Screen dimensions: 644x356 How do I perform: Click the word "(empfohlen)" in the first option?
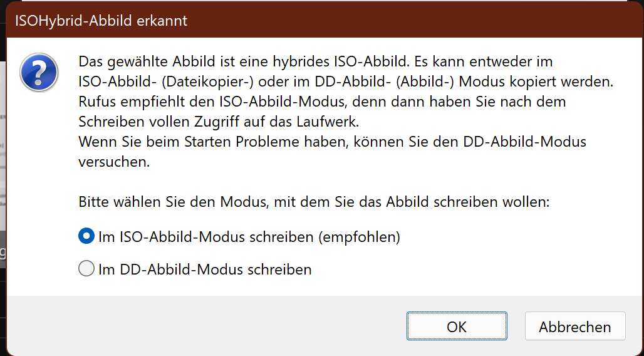(359, 237)
